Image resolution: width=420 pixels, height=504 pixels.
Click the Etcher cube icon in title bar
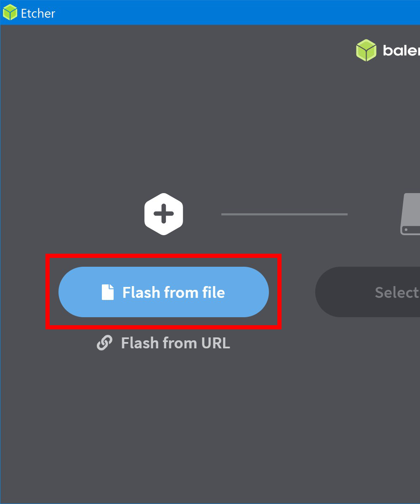pos(10,13)
